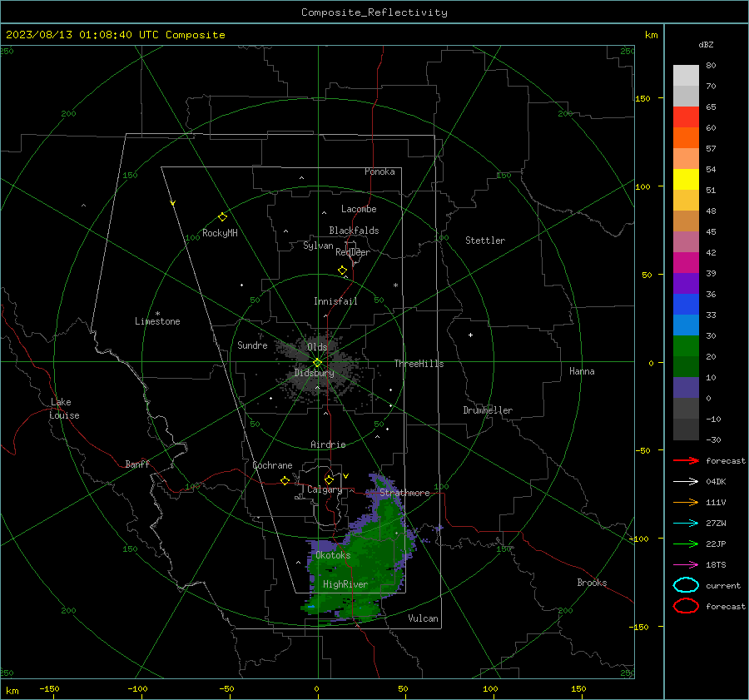Click the Lake Louise label
Viewport: 749px width, 700px height.
click(64, 409)
